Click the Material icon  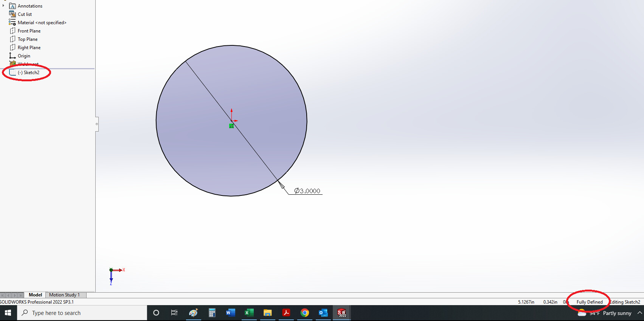(12, 22)
